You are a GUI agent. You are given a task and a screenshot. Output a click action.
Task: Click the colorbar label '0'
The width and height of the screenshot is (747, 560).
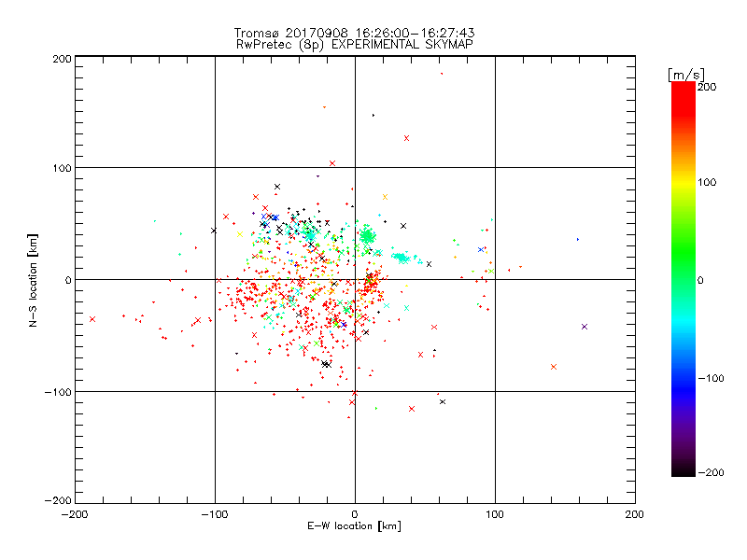pos(700,280)
